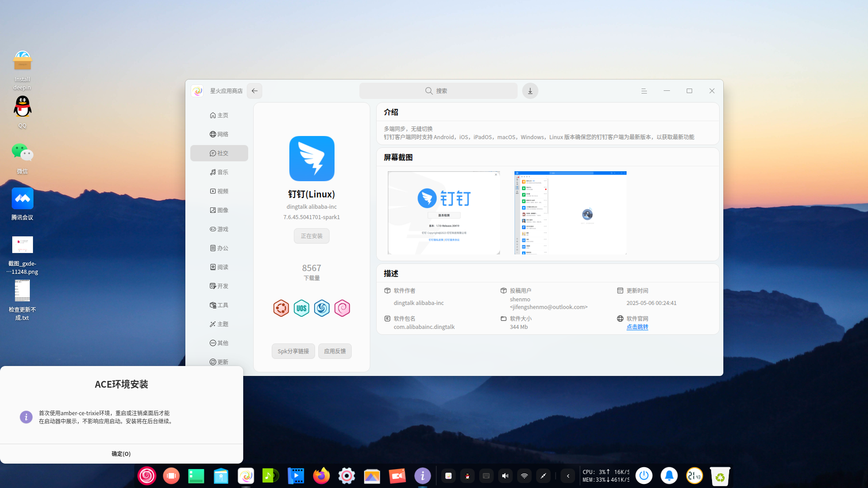Open the notification bell in dock

click(669, 476)
